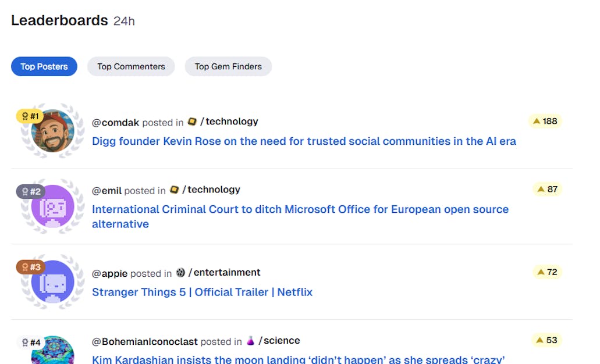600x364 pixels.
Task: Select the Top Posters tab
Action: pyautogui.click(x=44, y=66)
